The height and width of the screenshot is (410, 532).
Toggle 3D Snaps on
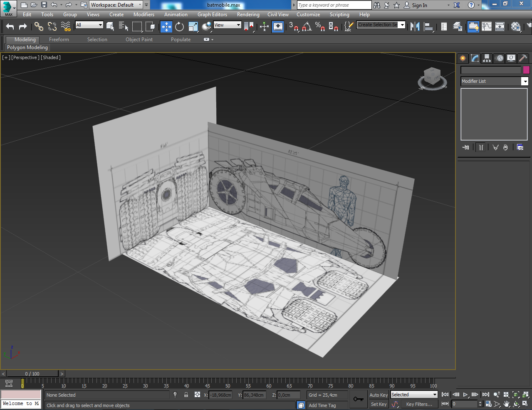pyautogui.click(x=294, y=27)
